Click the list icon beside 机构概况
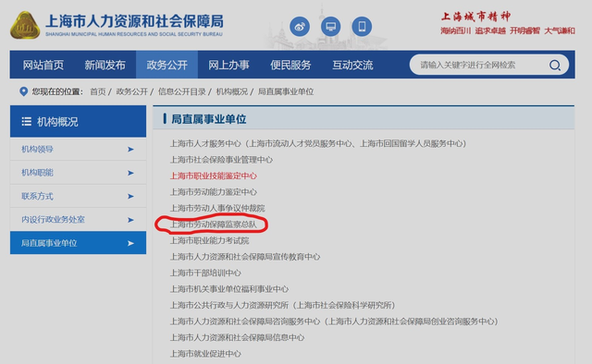Image resolution: width=592 pixels, height=364 pixels. pyautogui.click(x=27, y=121)
